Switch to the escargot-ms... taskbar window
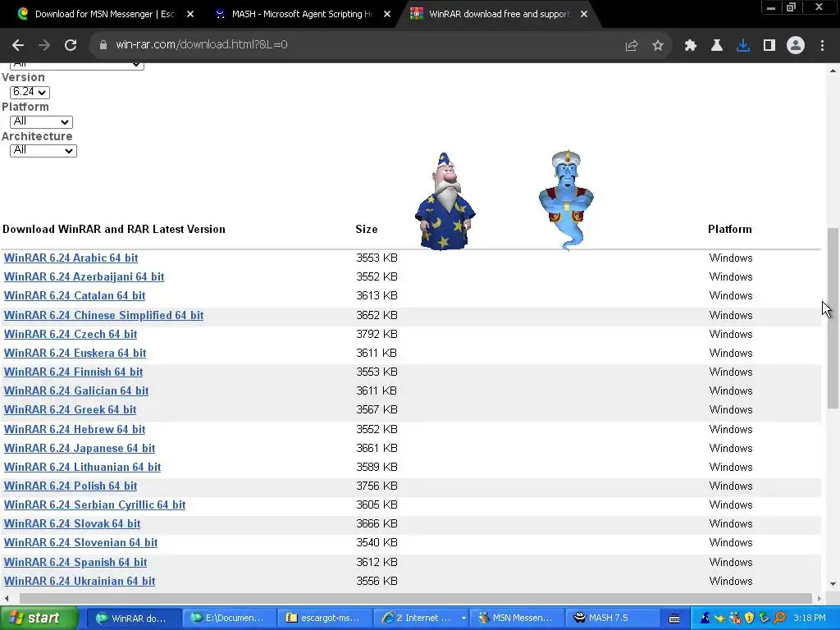Image resolution: width=840 pixels, height=630 pixels. click(325, 619)
